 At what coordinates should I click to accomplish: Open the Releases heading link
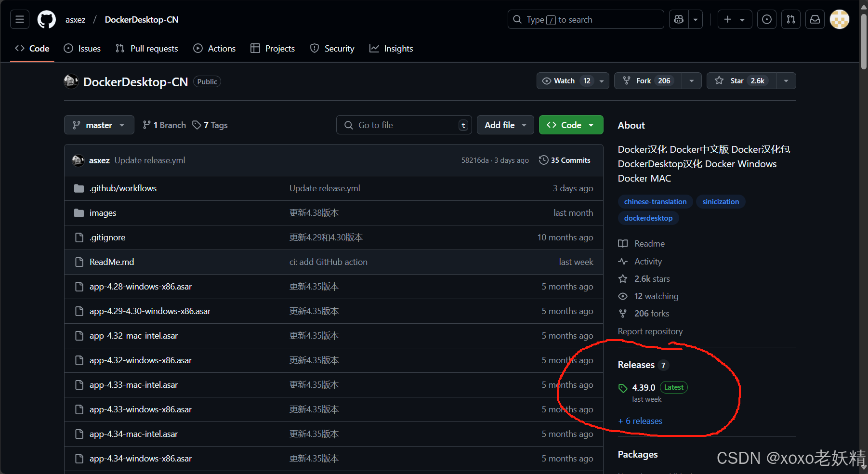click(643, 365)
